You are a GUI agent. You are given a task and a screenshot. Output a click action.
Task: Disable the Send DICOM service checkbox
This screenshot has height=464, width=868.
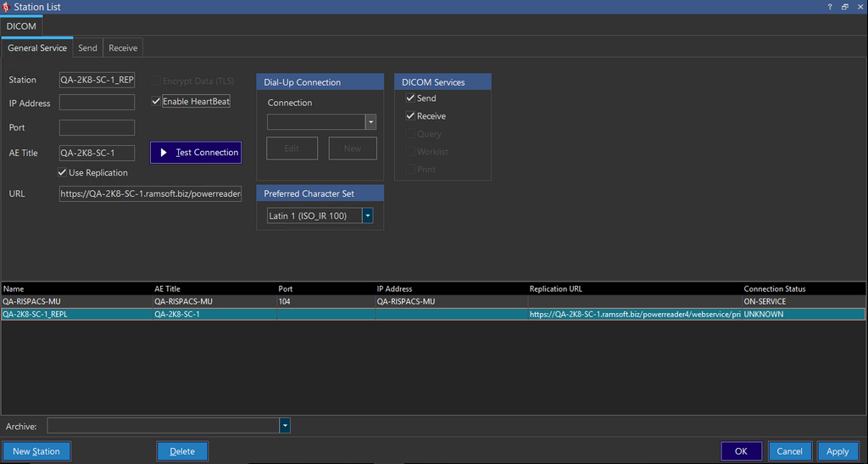[410, 98]
